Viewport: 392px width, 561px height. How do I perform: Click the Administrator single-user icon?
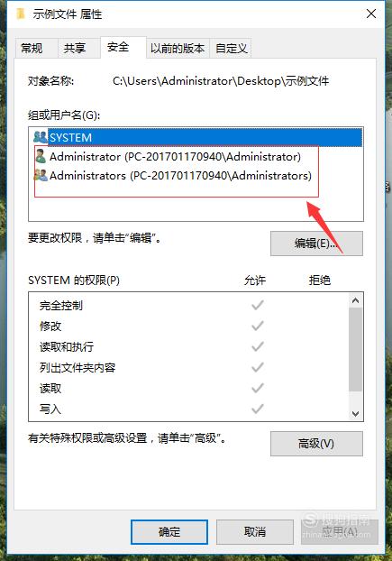(x=41, y=156)
